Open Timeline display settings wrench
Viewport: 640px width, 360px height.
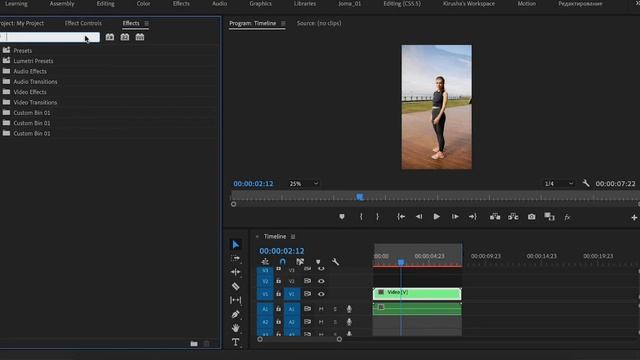pyautogui.click(x=335, y=262)
